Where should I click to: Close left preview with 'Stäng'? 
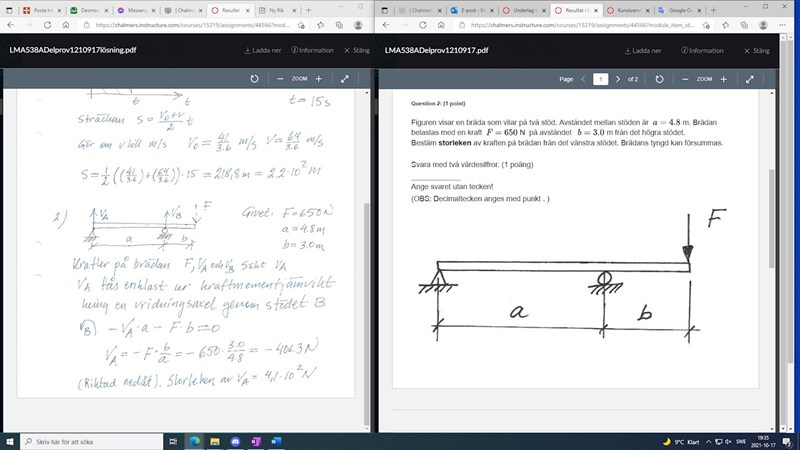click(x=356, y=49)
